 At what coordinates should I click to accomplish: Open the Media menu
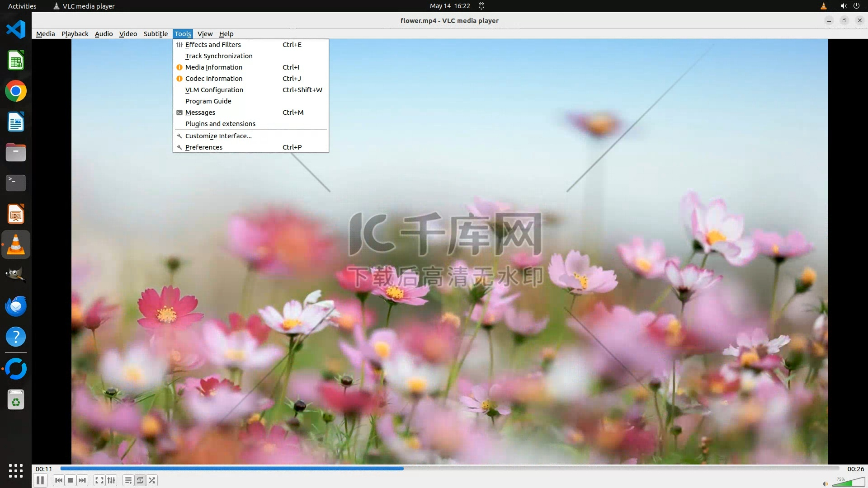coord(45,34)
